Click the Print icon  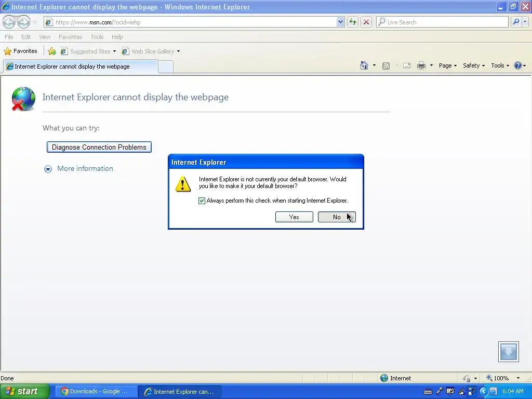click(421, 65)
